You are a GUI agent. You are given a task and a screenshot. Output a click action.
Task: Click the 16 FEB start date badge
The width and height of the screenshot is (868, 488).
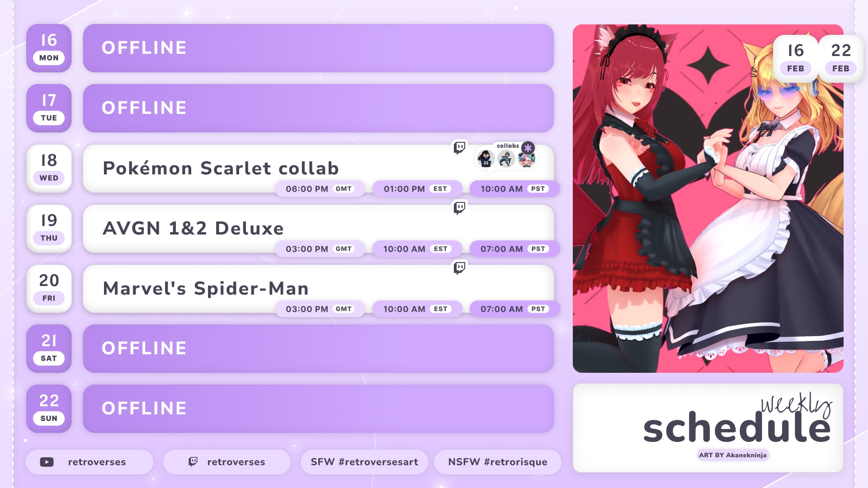[796, 59]
